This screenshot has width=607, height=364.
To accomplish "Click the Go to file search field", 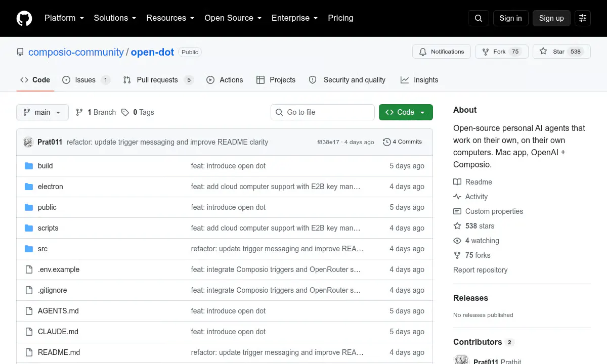I will (323, 112).
